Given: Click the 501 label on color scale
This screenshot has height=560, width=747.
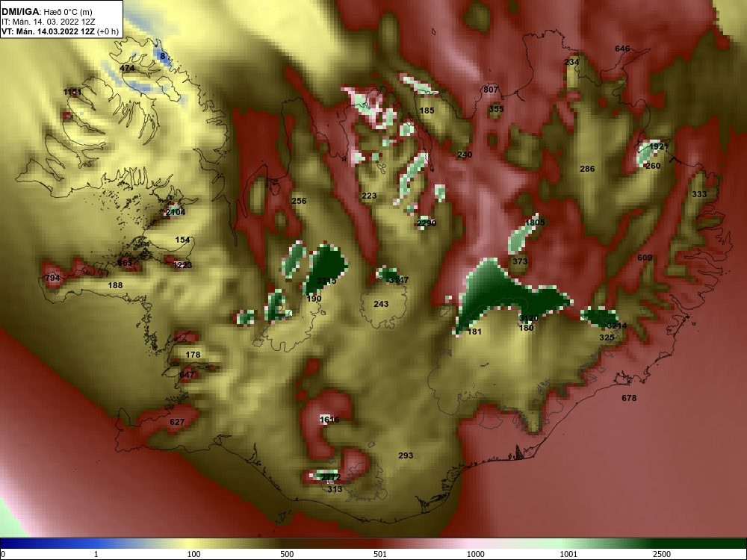Looking at the screenshot, I should pyautogui.click(x=380, y=554).
